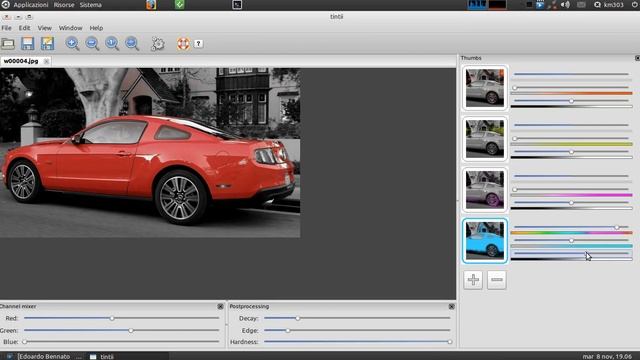Click the Edge slider handle
This screenshot has width=640, height=360.
tap(288, 330)
